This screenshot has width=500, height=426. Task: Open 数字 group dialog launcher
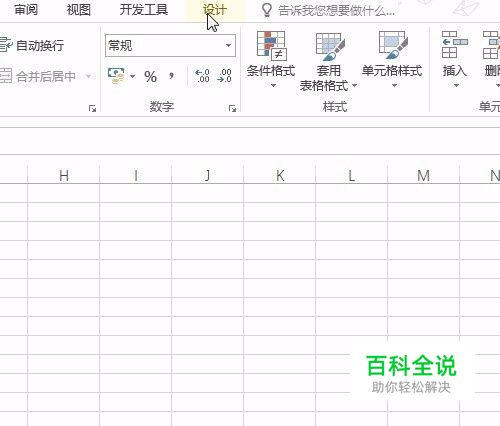(x=232, y=108)
